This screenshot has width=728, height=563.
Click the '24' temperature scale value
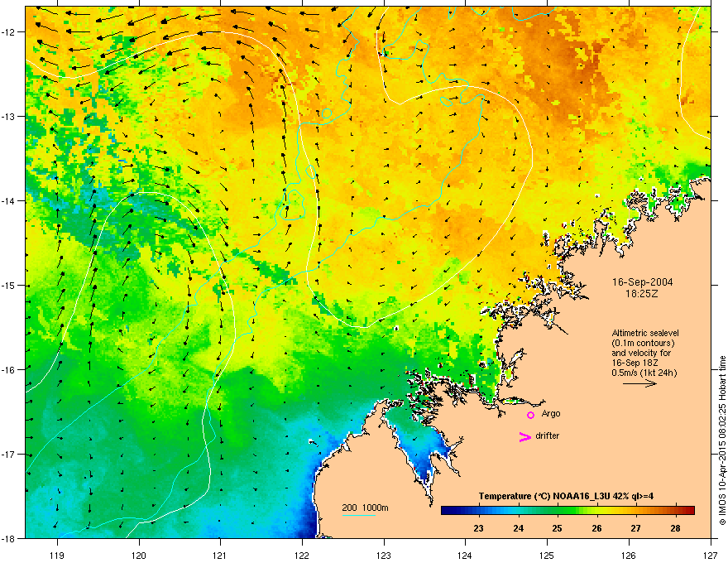pyautogui.click(x=518, y=528)
